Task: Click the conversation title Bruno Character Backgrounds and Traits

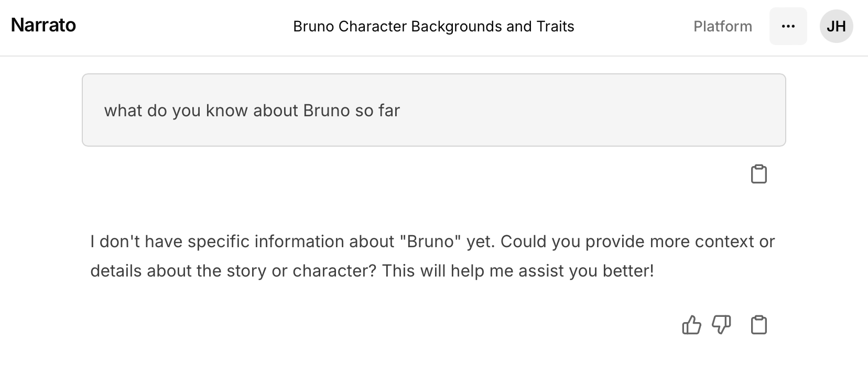Action: [x=433, y=26]
